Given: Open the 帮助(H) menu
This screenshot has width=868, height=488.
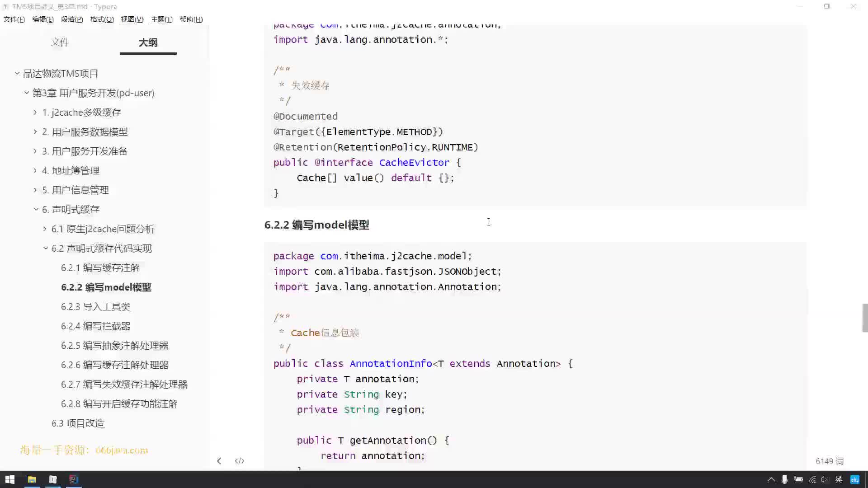Looking at the screenshot, I should pos(191,19).
